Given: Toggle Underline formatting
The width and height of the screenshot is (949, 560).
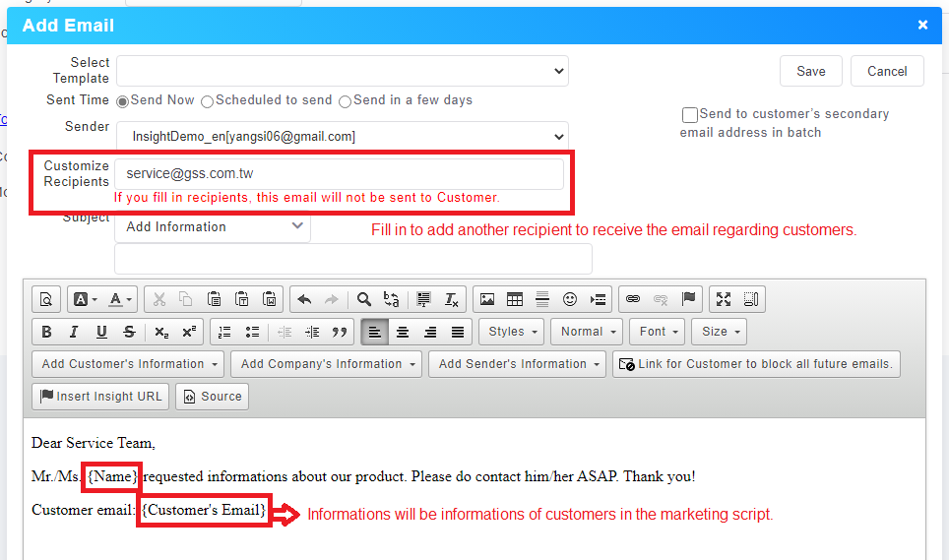Looking at the screenshot, I should (x=101, y=332).
